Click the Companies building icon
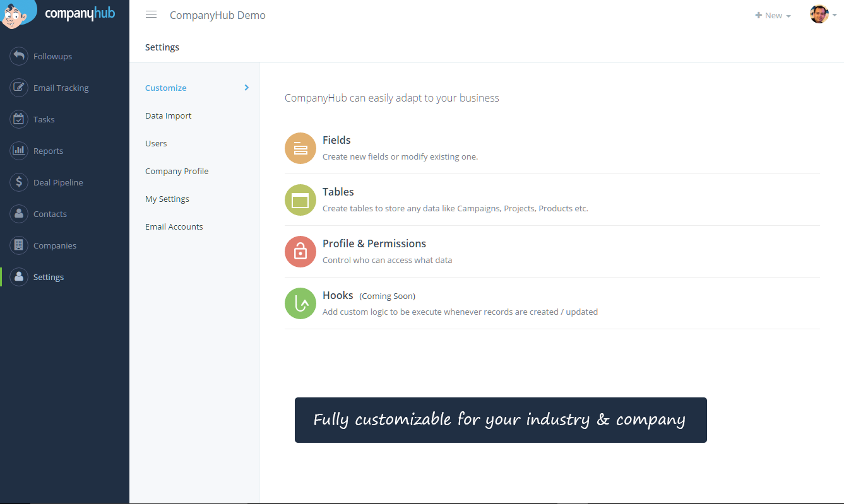Viewport: 844px width, 504px height. [19, 245]
